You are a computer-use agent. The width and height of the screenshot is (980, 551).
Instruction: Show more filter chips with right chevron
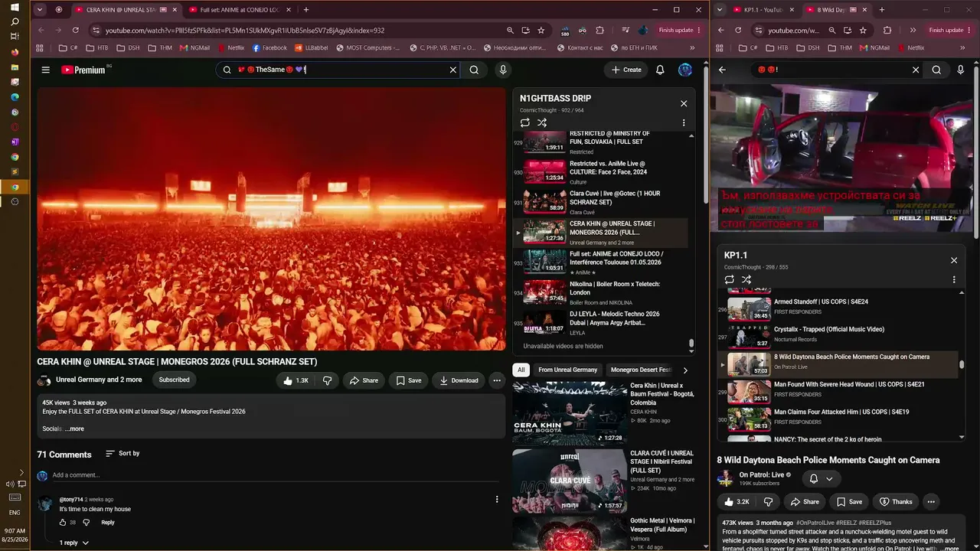click(685, 370)
